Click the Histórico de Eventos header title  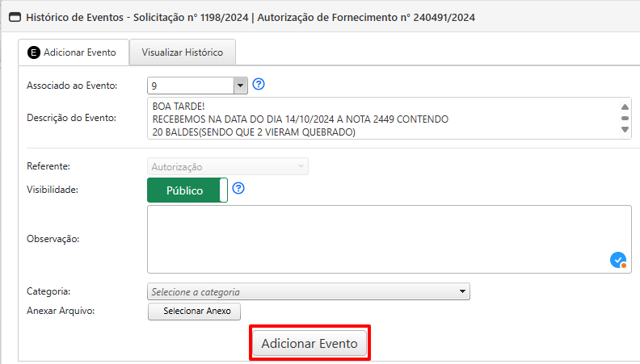[x=251, y=16]
